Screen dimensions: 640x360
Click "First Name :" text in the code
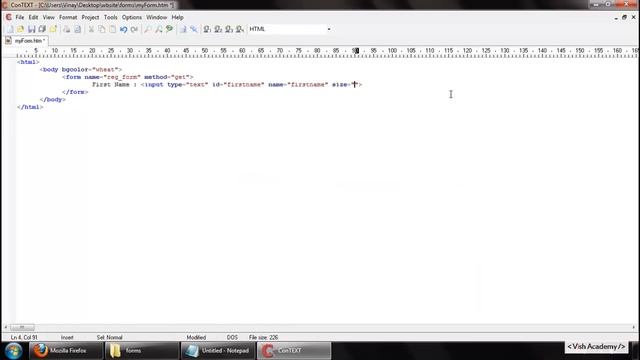click(114, 84)
